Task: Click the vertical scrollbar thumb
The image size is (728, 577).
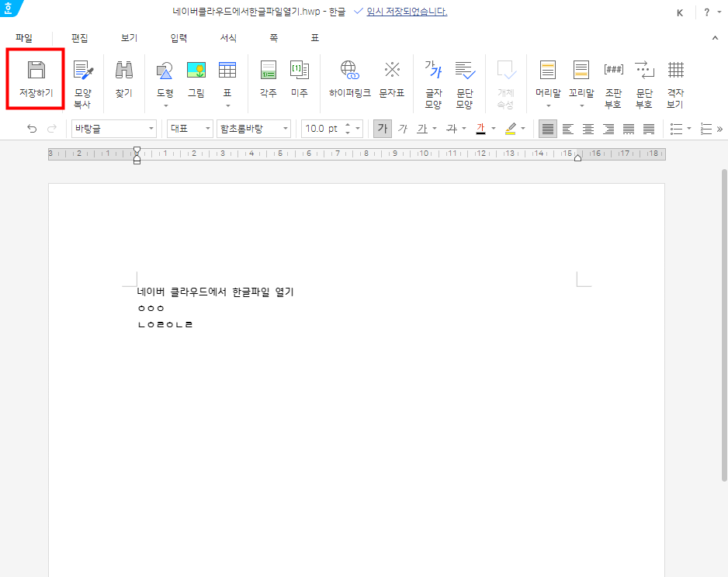Action: [x=724, y=325]
